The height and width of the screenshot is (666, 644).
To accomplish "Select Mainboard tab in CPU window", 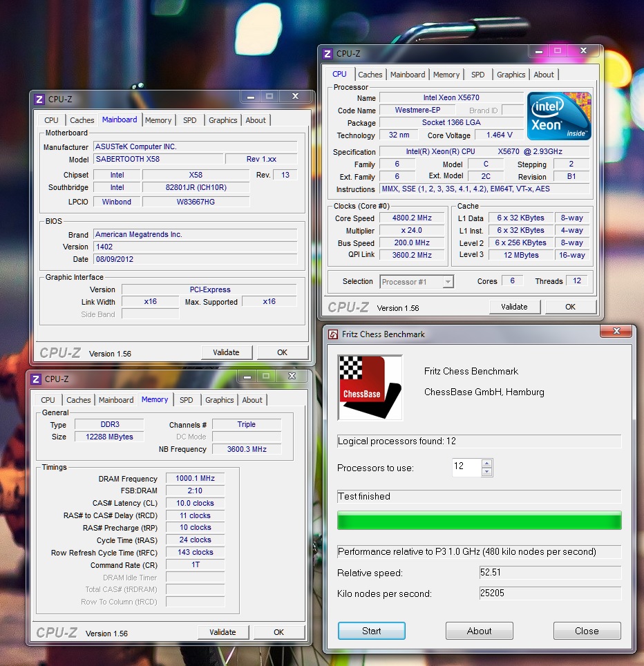I will point(408,75).
